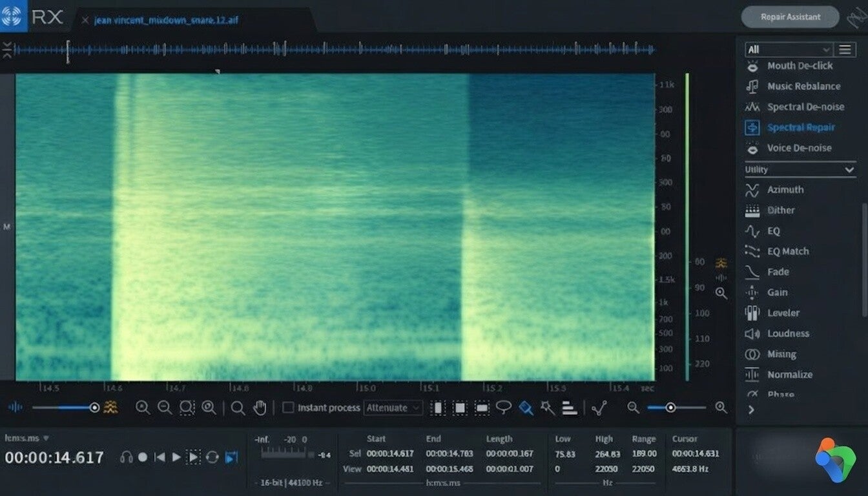Choose the Grab and drag hand tool
The width and height of the screenshot is (868, 496).
260,408
